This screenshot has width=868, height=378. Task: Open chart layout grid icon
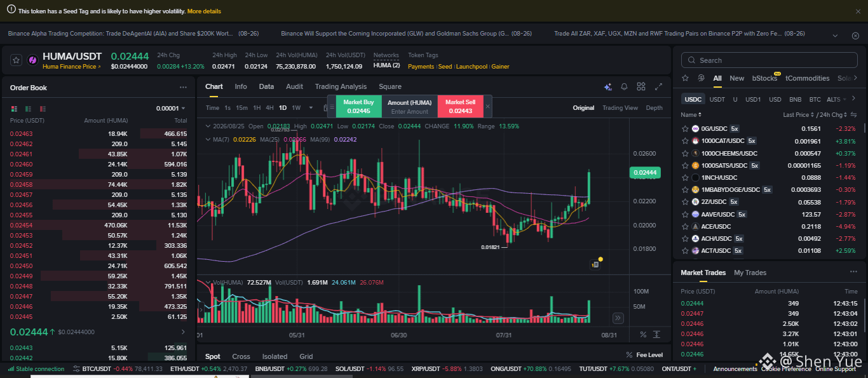tap(641, 87)
